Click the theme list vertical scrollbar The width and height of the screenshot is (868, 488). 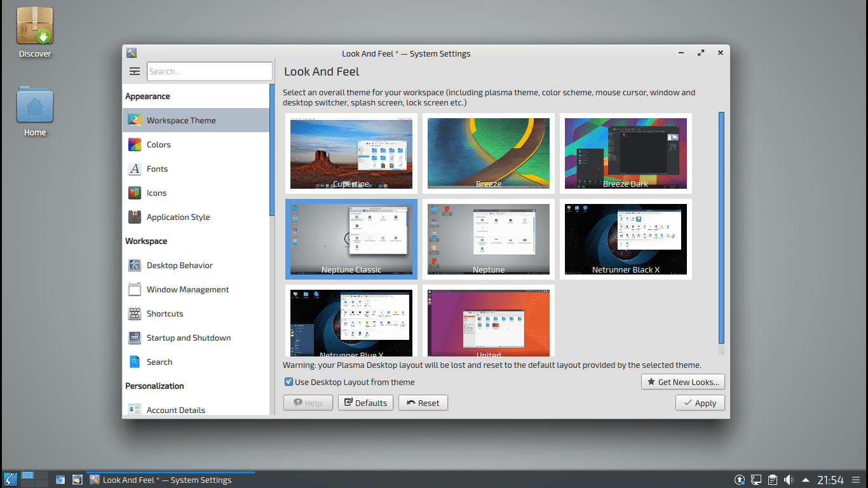coord(721,227)
